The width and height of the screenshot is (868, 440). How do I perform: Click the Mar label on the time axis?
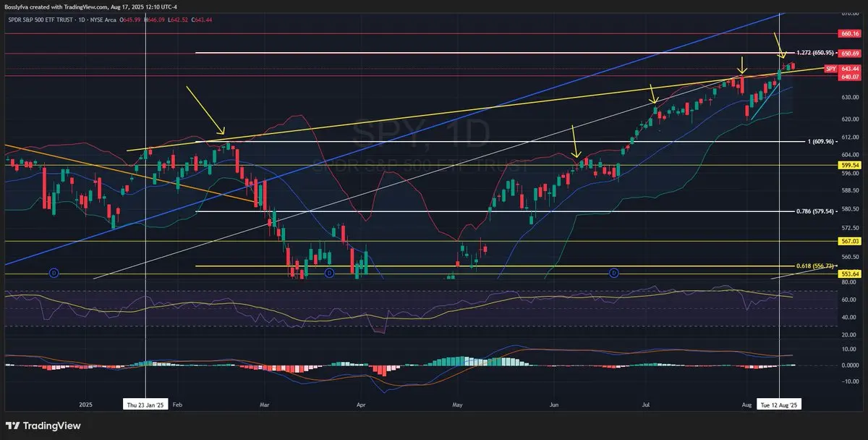(x=265, y=405)
